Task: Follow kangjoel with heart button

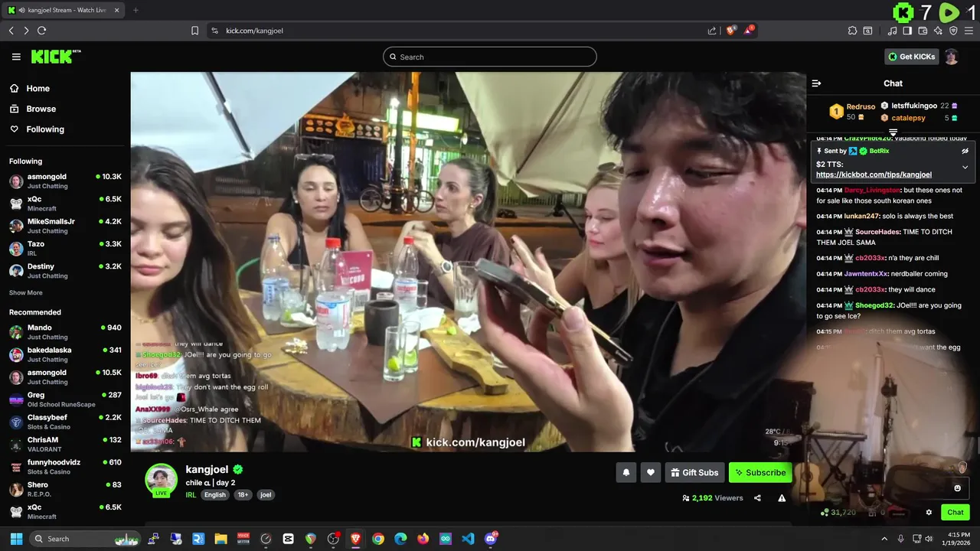Action: [651, 473]
